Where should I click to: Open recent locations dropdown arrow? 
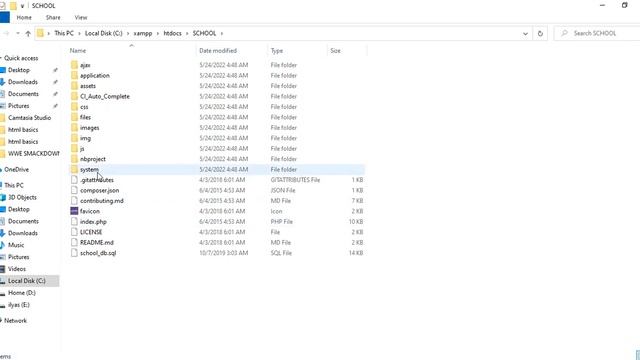point(18,33)
